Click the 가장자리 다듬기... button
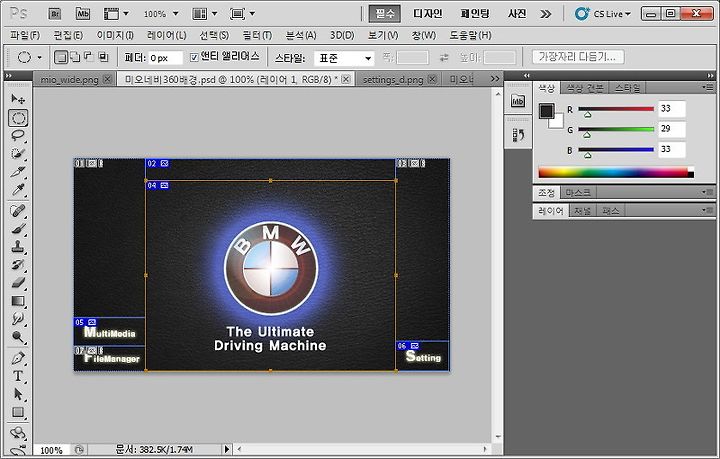The height and width of the screenshot is (459, 720). click(577, 57)
